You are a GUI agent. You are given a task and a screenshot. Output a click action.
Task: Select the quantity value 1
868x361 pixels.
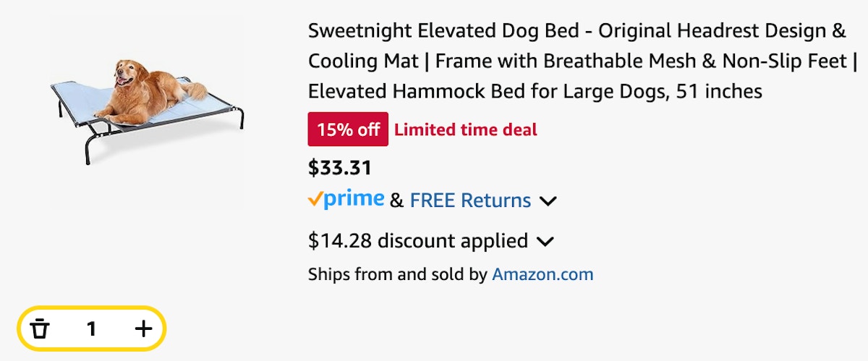pyautogui.click(x=91, y=329)
